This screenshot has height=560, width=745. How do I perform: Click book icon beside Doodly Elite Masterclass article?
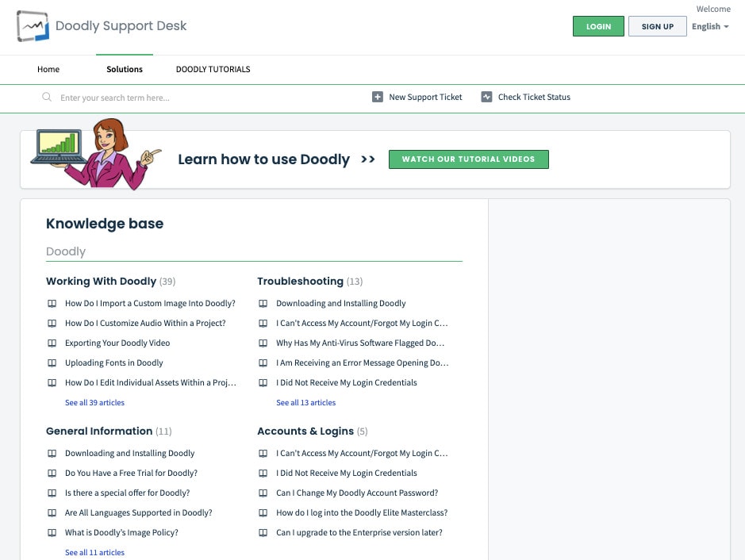coord(263,513)
